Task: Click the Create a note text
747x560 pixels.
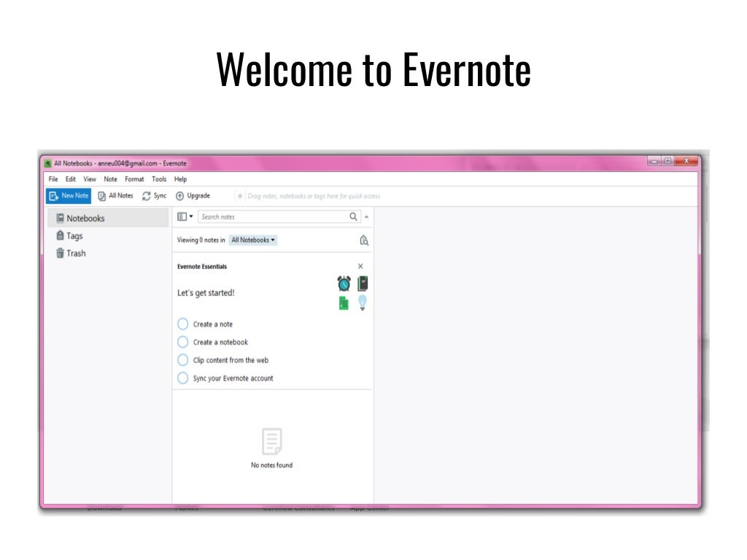Action: [213, 324]
